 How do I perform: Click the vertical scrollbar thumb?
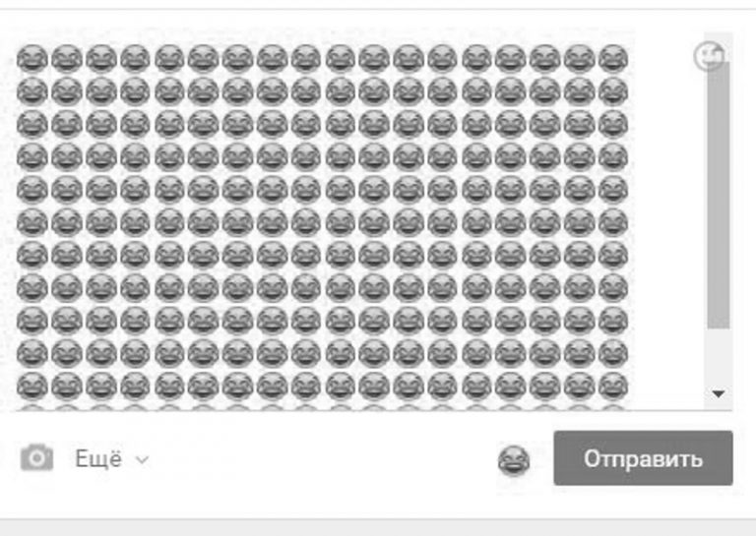coord(719,195)
